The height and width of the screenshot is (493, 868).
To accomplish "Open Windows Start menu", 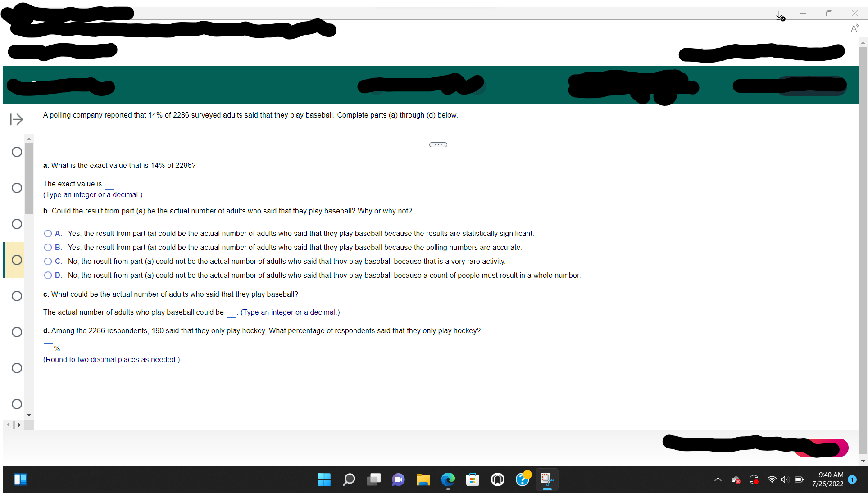I will click(324, 479).
